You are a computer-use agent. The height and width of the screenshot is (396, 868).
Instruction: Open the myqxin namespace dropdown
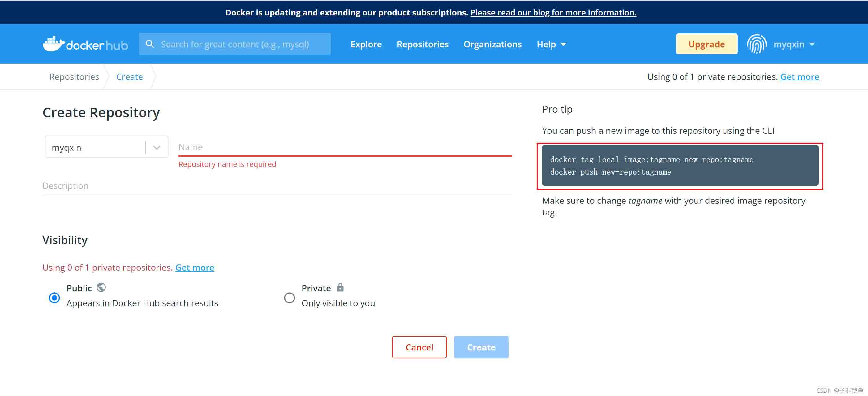pyautogui.click(x=106, y=147)
